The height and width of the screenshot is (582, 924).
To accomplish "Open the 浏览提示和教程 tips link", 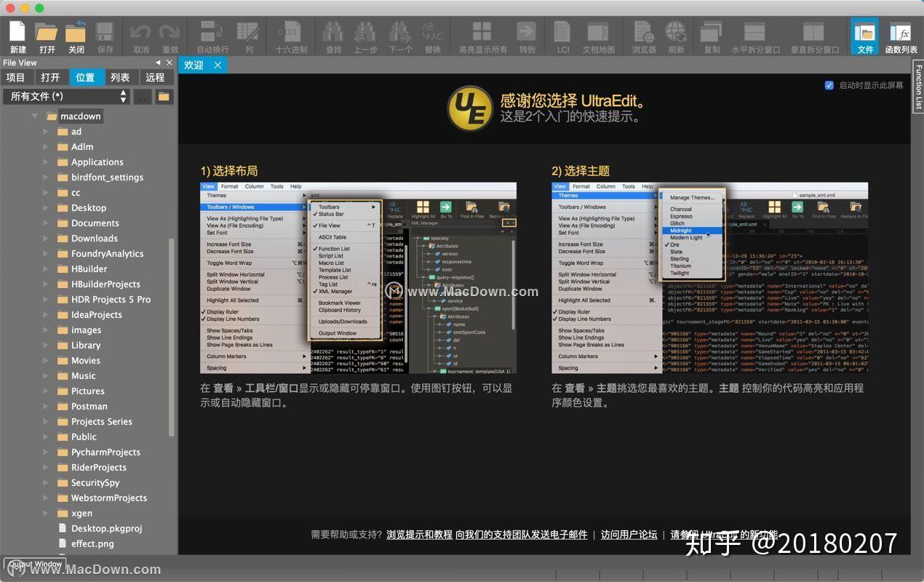I will [419, 534].
